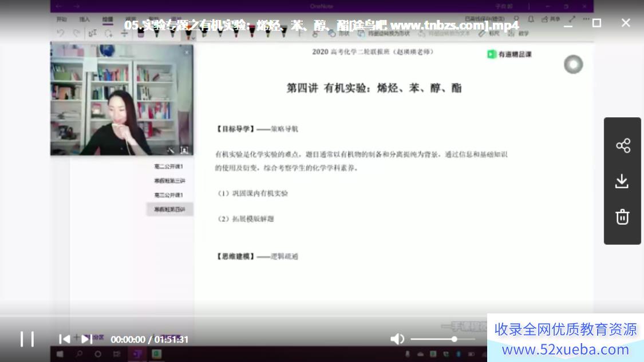Viewport: 644px width, 362px height.
Task: Select the 绘图 tab in recorded OneNote
Action: pos(108,19)
